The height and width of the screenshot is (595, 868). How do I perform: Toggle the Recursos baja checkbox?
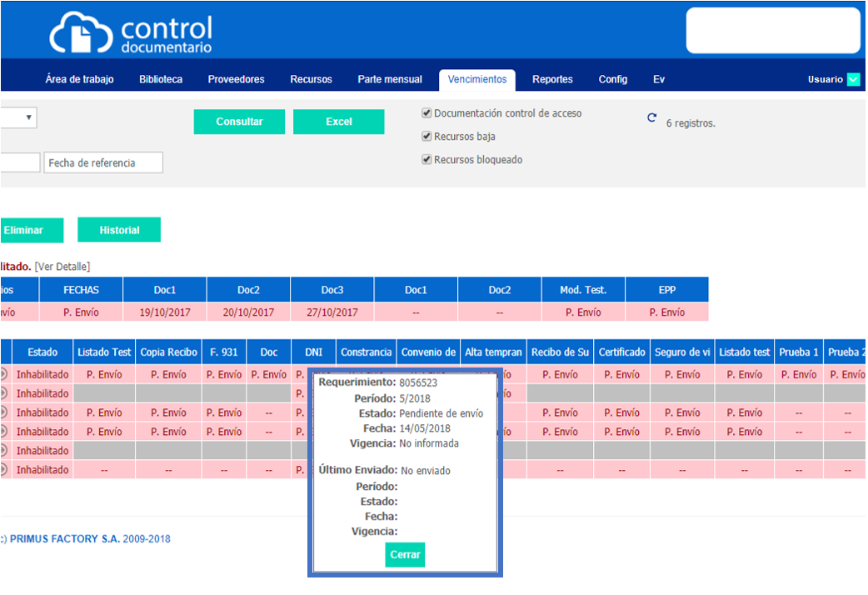(427, 137)
